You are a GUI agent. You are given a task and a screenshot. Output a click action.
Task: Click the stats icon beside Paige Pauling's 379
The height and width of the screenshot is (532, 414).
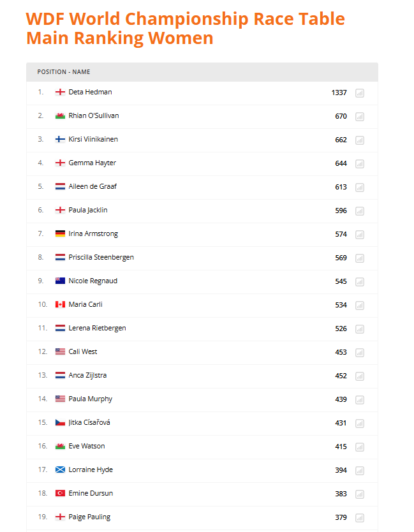pyautogui.click(x=359, y=518)
